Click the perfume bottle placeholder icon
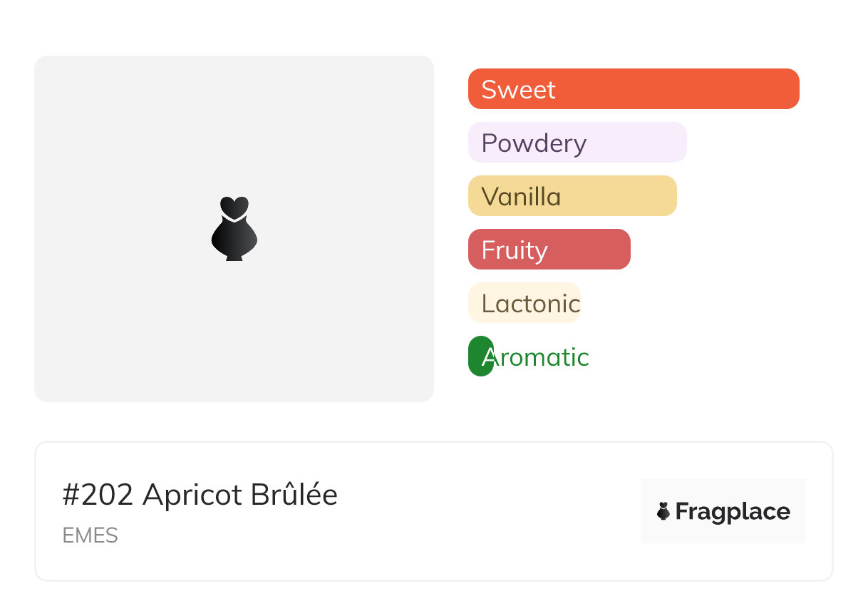This screenshot has width=868, height=616. click(234, 228)
